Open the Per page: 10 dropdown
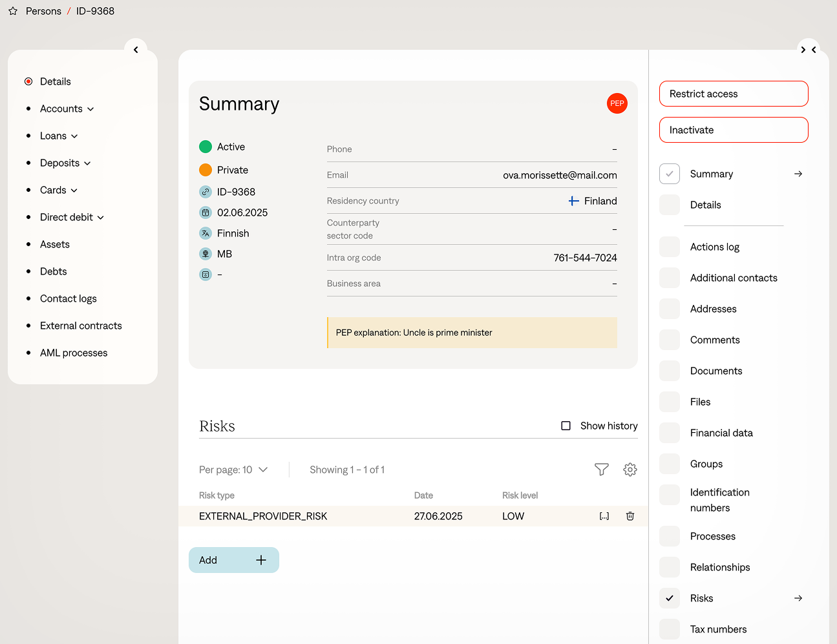Image resolution: width=837 pixels, height=644 pixels. click(233, 470)
